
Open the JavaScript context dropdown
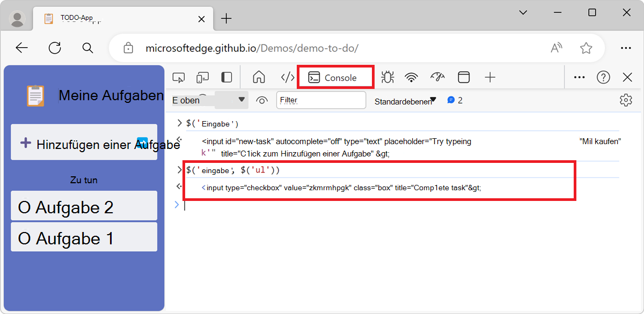point(208,100)
